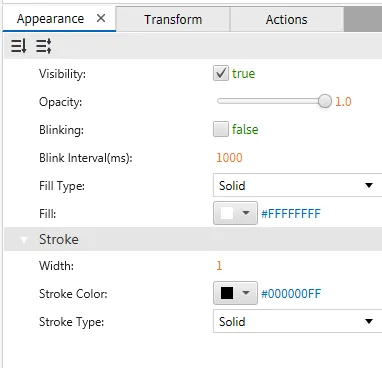The width and height of the screenshot is (382, 368).
Task: Enable the Blinking checkbox
Action: 221,129
